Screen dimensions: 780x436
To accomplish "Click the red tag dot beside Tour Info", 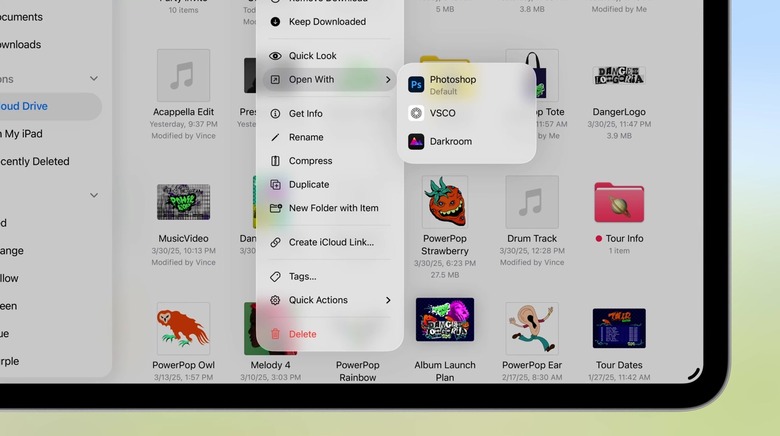I will [598, 238].
